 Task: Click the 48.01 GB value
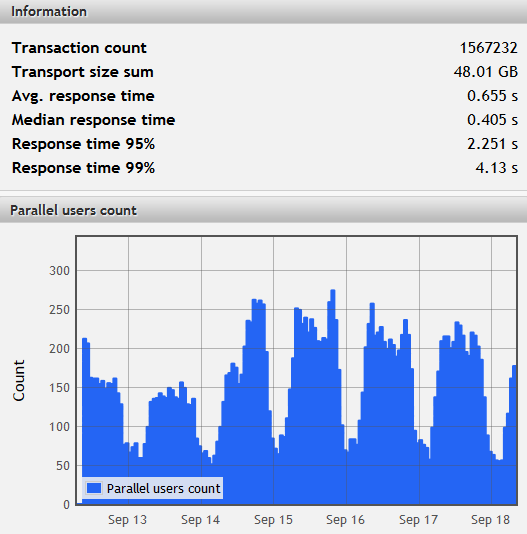point(486,72)
